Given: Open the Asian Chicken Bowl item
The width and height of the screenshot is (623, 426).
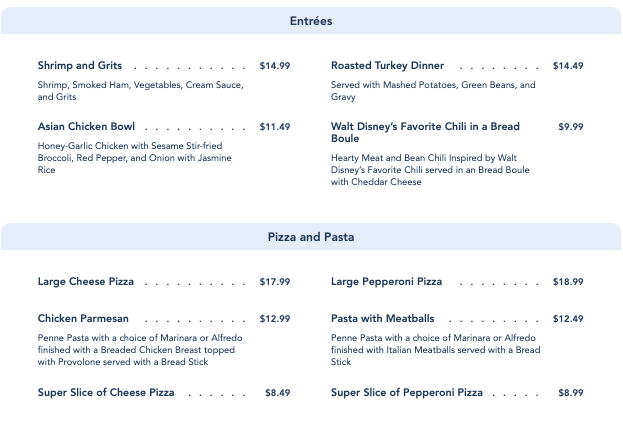Looking at the screenshot, I should point(86,127).
